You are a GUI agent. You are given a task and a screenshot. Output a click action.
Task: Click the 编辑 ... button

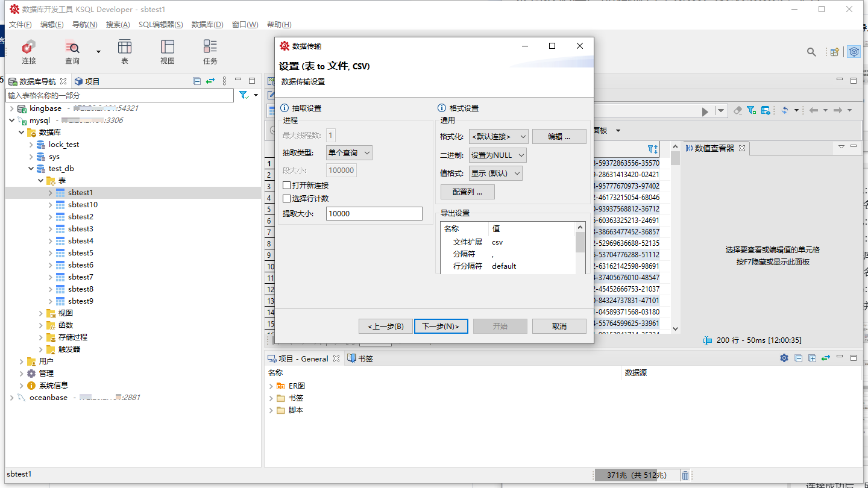coord(559,137)
